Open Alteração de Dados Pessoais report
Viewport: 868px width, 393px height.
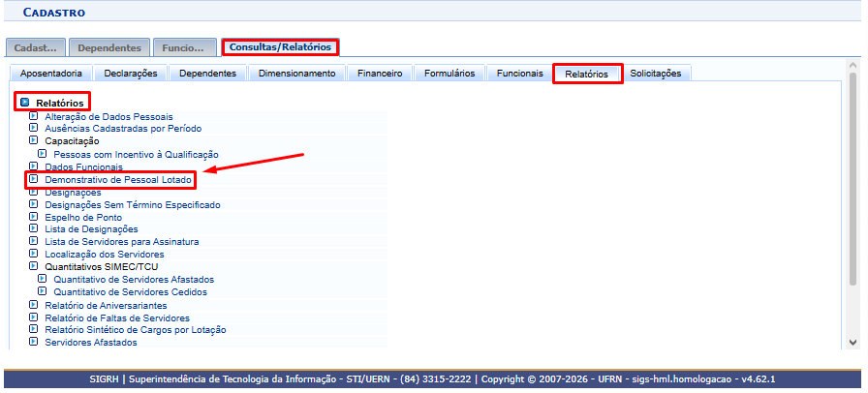tap(108, 117)
